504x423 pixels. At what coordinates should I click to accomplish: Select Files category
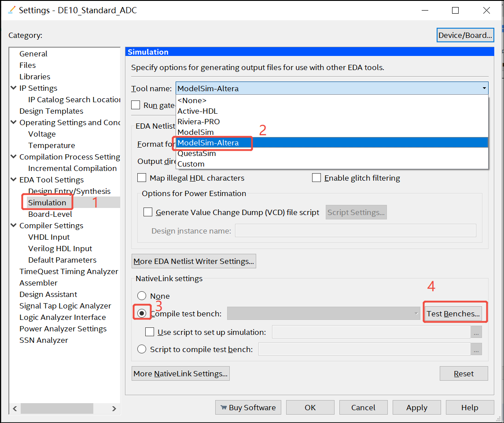(x=28, y=65)
